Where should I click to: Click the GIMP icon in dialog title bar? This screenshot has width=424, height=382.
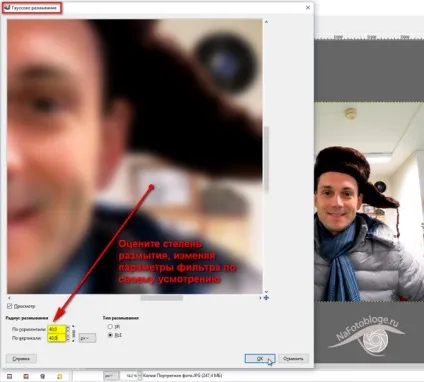7,8
